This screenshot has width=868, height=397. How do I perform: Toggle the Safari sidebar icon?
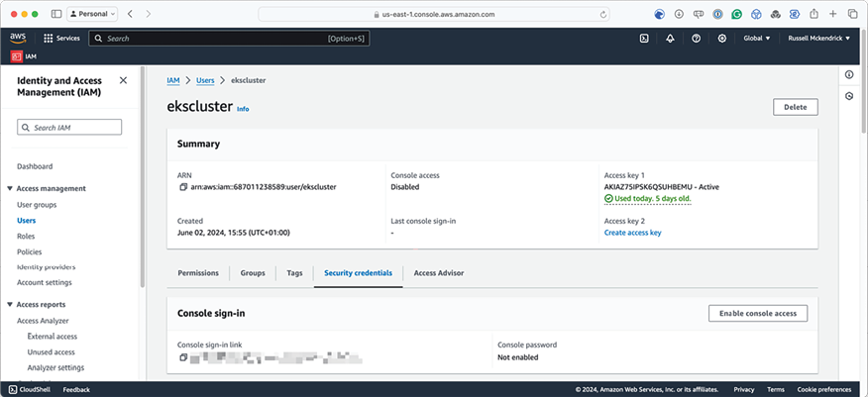(x=55, y=14)
